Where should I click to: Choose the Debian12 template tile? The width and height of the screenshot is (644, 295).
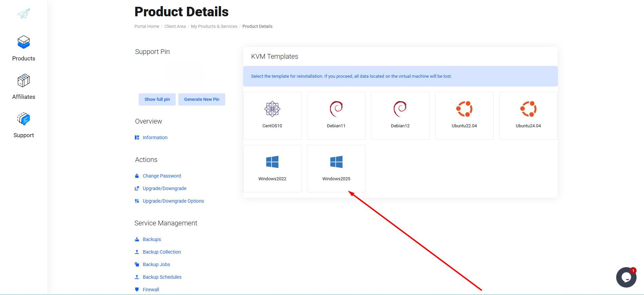click(400, 115)
